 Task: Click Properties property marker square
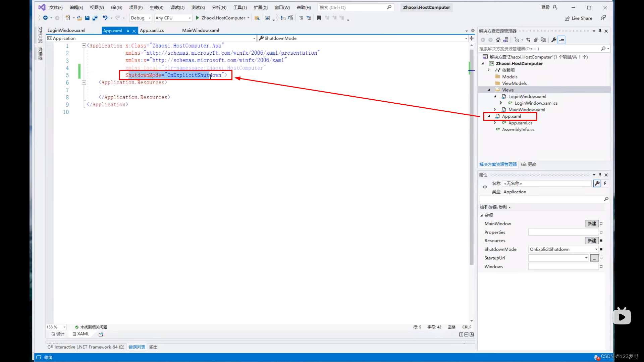(601, 232)
